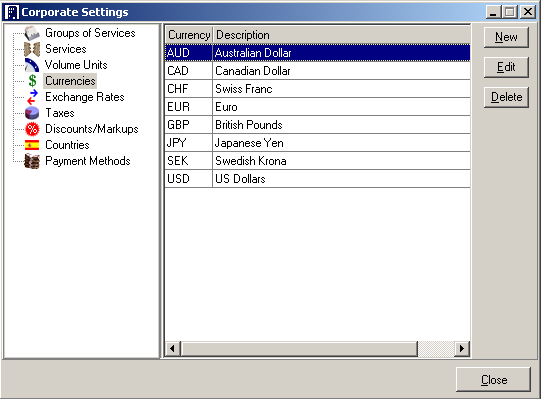The height and width of the screenshot is (399, 542).
Task: Select Services in the settings tree
Action: point(66,49)
